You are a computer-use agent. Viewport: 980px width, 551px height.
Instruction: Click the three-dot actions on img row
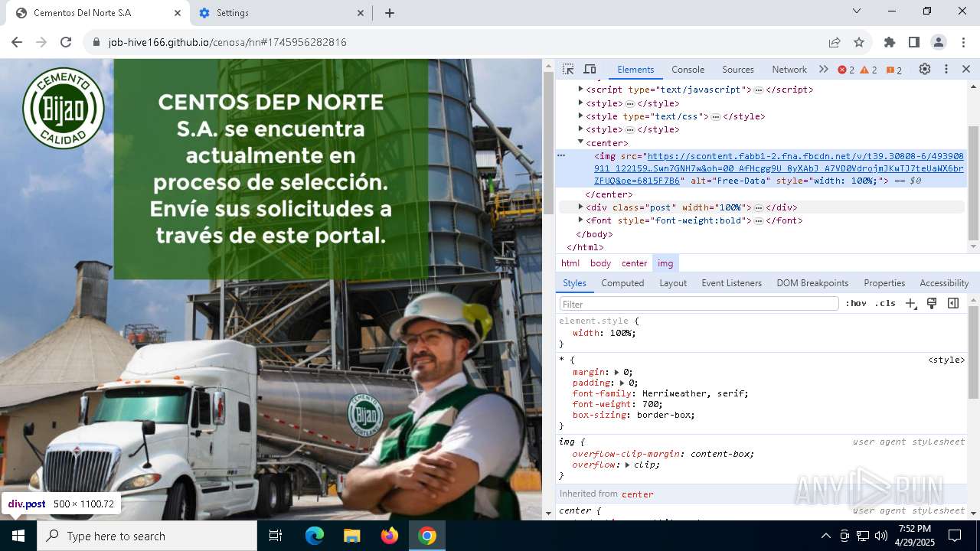tap(561, 155)
